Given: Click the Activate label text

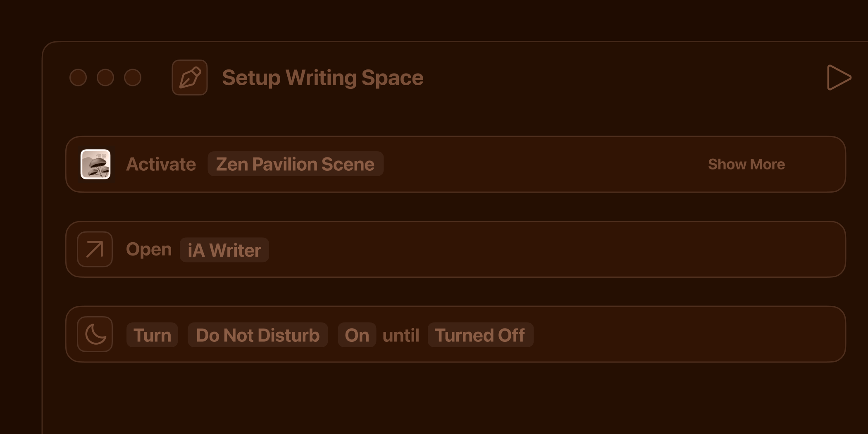Looking at the screenshot, I should tap(161, 164).
